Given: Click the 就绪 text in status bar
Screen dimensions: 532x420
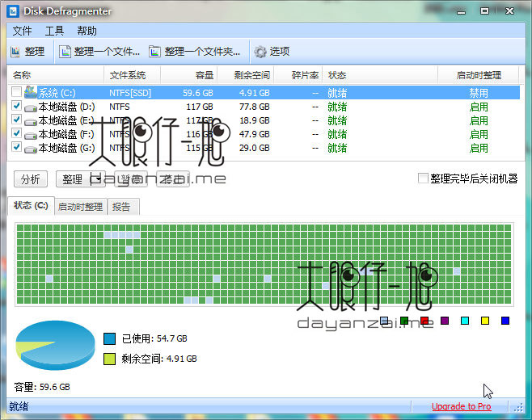Looking at the screenshot, I should click(19, 406).
